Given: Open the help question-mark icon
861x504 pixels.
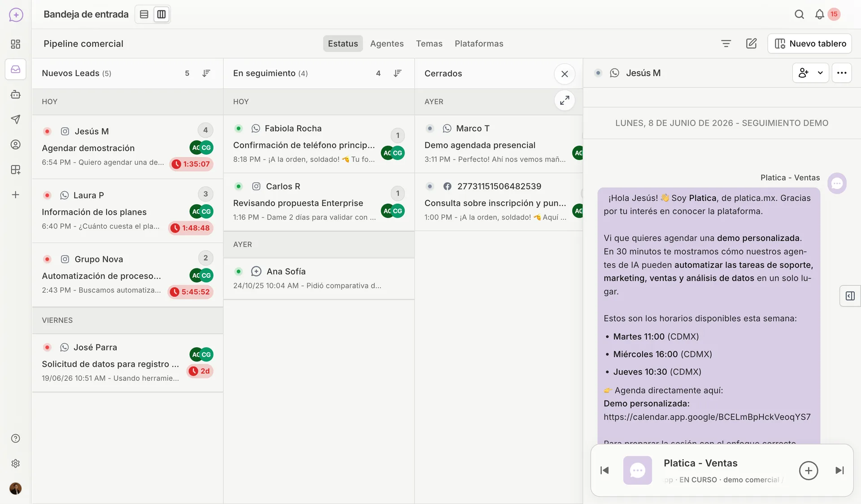Looking at the screenshot, I should pyautogui.click(x=15, y=438).
